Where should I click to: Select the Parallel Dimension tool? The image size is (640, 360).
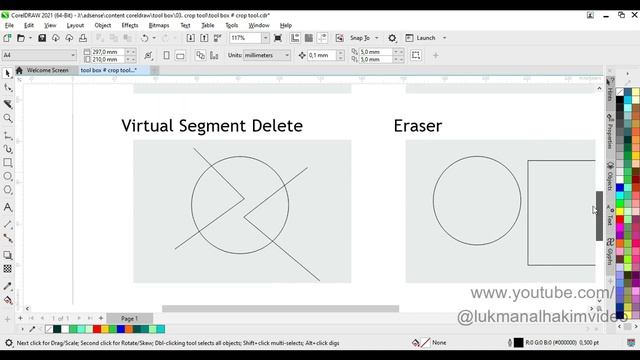7,224
